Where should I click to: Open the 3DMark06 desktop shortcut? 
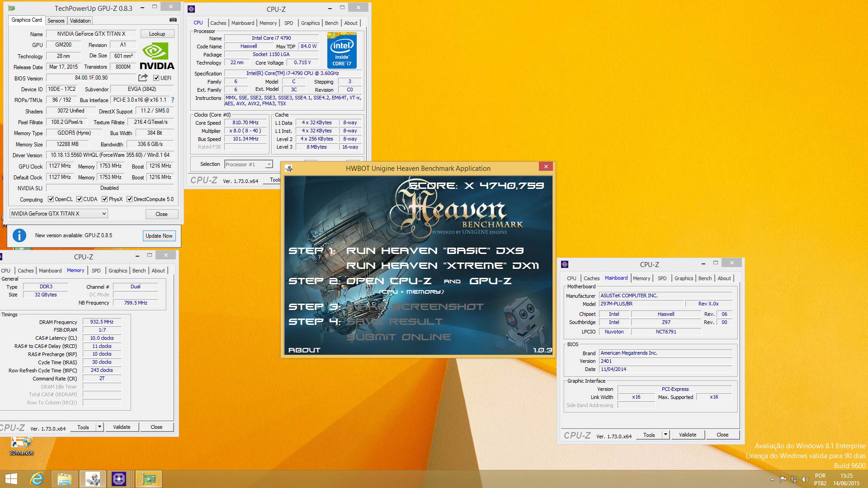pos(21,446)
